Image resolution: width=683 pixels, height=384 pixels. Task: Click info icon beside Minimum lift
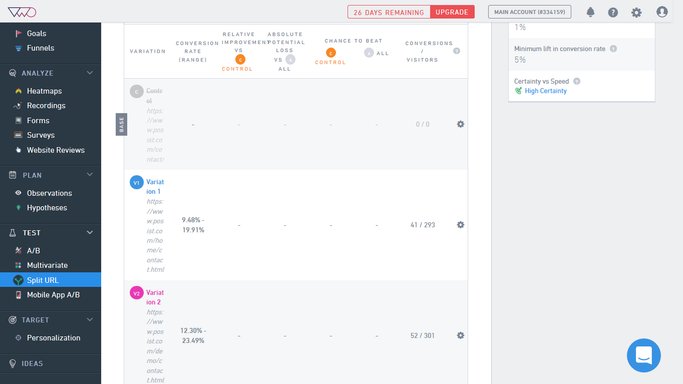tap(613, 49)
